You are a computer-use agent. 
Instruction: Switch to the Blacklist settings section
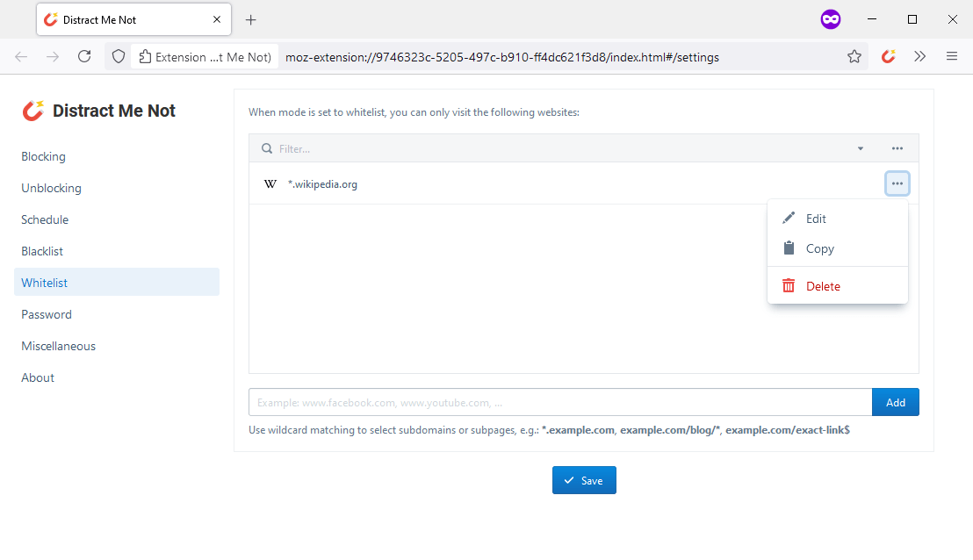42,251
